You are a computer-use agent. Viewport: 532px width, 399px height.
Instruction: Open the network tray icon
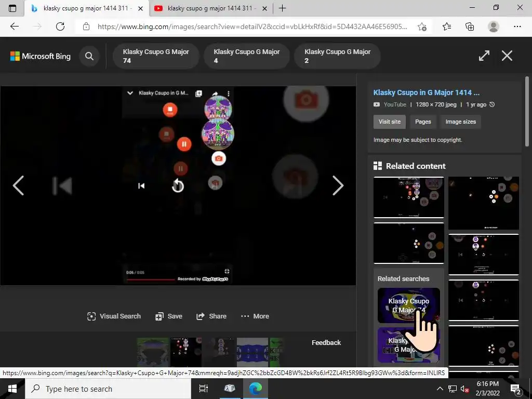[453, 389]
